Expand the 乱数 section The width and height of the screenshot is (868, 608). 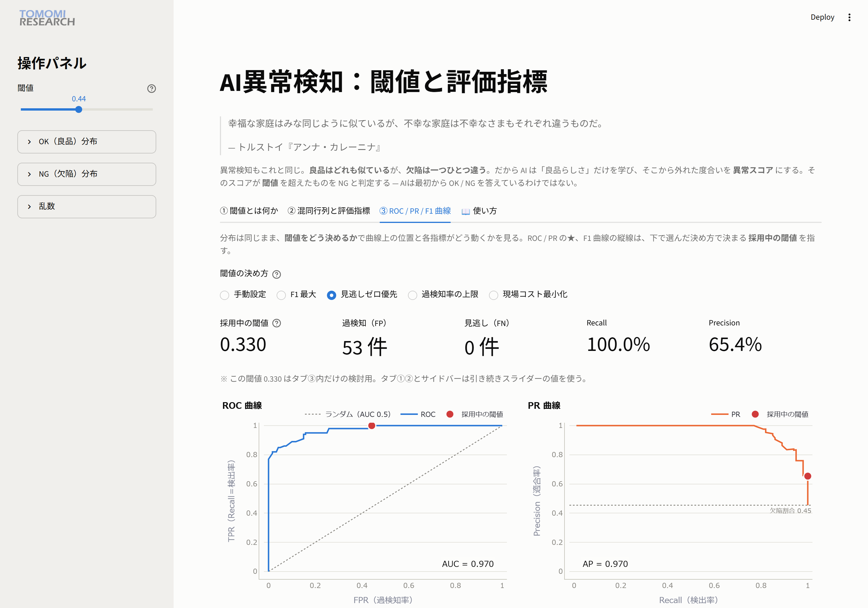[87, 207]
